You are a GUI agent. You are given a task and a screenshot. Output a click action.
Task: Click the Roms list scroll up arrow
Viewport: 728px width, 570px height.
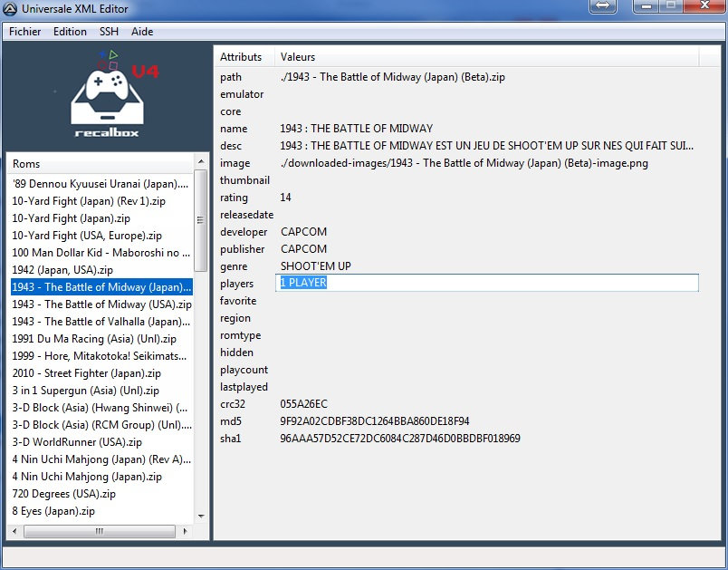pyautogui.click(x=201, y=161)
